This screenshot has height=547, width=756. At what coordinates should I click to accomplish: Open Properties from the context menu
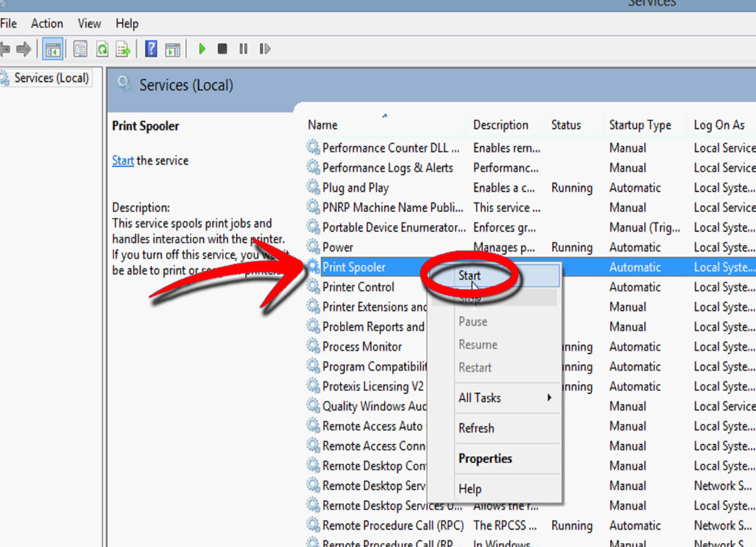(x=485, y=459)
